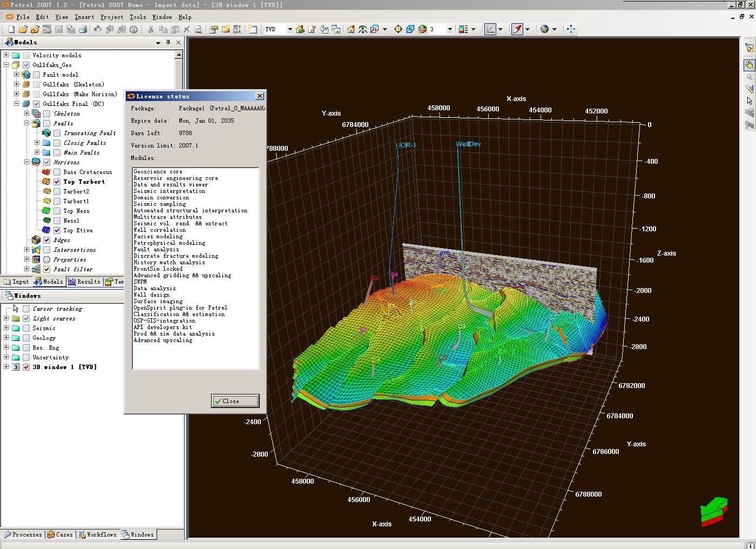This screenshot has height=549, width=756.
Task: Close the Models panel with X
Action: pyautogui.click(x=178, y=43)
